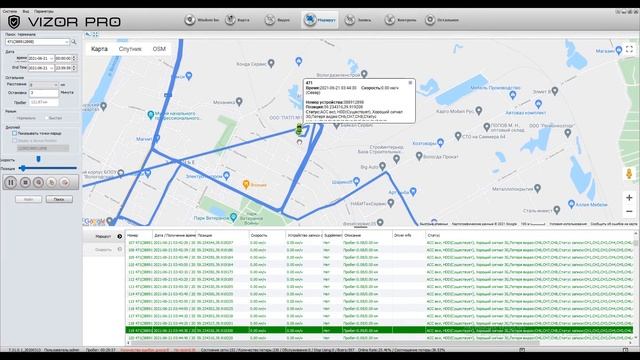Select the highlighted green table row

pos(379,330)
